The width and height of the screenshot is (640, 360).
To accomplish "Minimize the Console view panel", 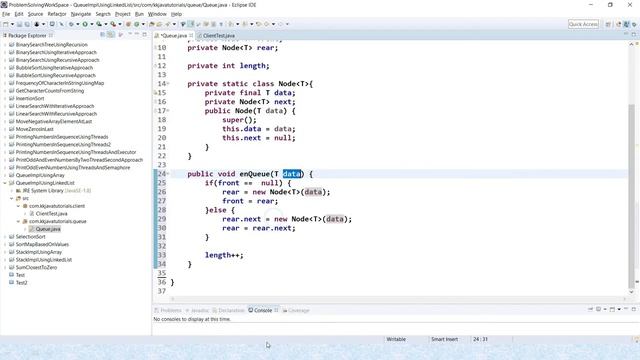I will (x=627, y=309).
